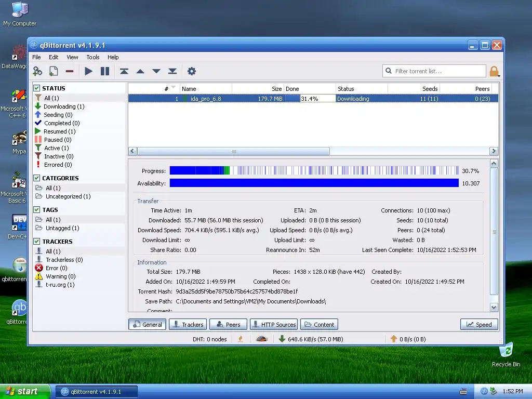Switch to the Peers tab
Viewport: 532px width, 399px height.
pyautogui.click(x=228, y=324)
